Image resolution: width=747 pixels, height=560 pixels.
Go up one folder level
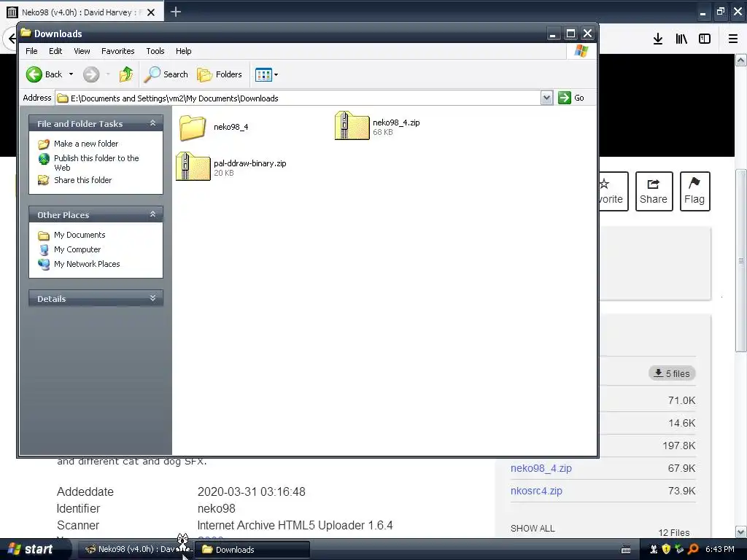[125, 74]
